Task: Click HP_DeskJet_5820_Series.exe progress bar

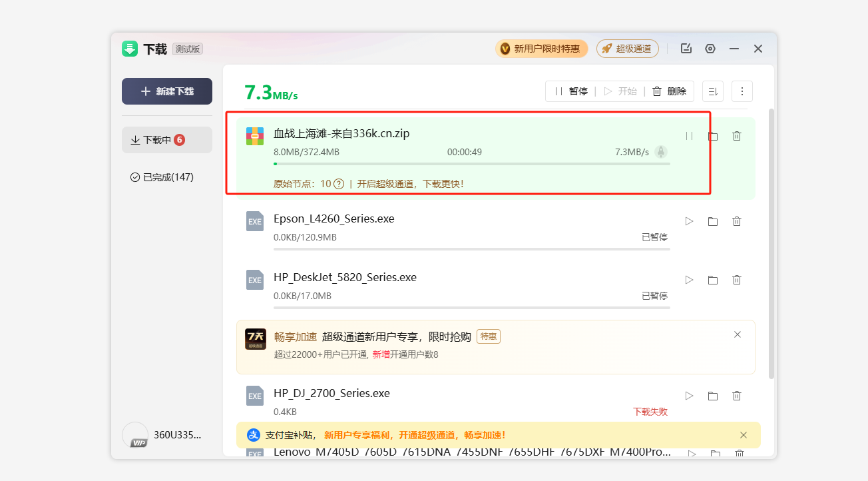Action: [472, 308]
